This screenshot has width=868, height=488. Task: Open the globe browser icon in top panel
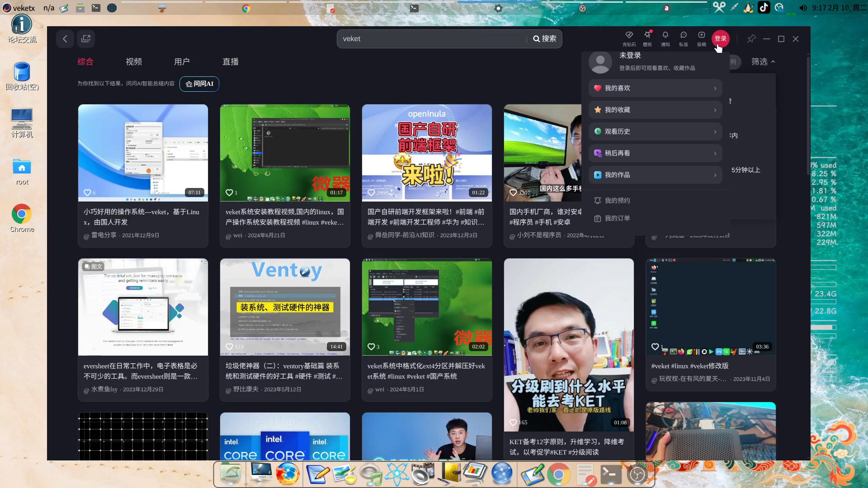tap(112, 8)
